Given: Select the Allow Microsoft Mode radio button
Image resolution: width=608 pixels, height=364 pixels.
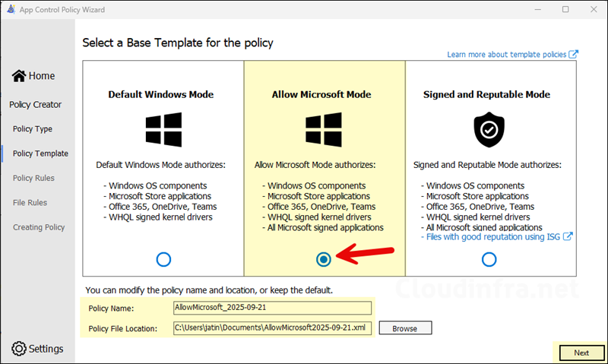Looking at the screenshot, I should [x=324, y=259].
